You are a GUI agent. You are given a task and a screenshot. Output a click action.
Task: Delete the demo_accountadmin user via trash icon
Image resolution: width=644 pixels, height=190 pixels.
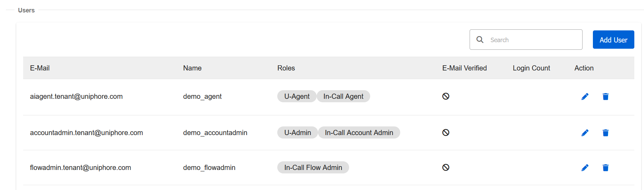(605, 133)
